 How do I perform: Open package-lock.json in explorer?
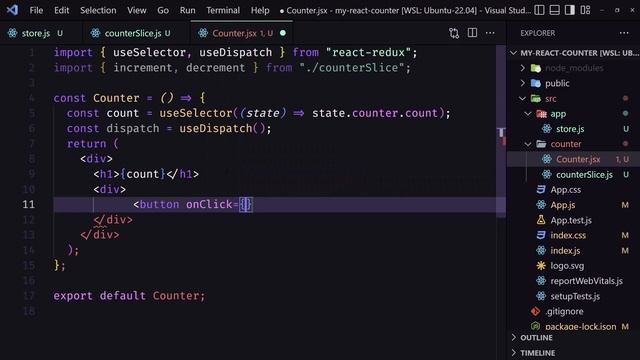click(580, 327)
